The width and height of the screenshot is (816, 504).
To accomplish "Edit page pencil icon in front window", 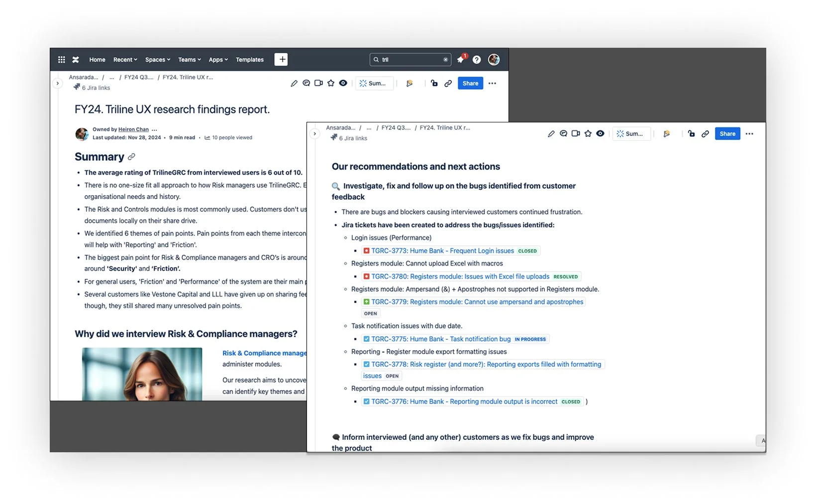I will [551, 133].
